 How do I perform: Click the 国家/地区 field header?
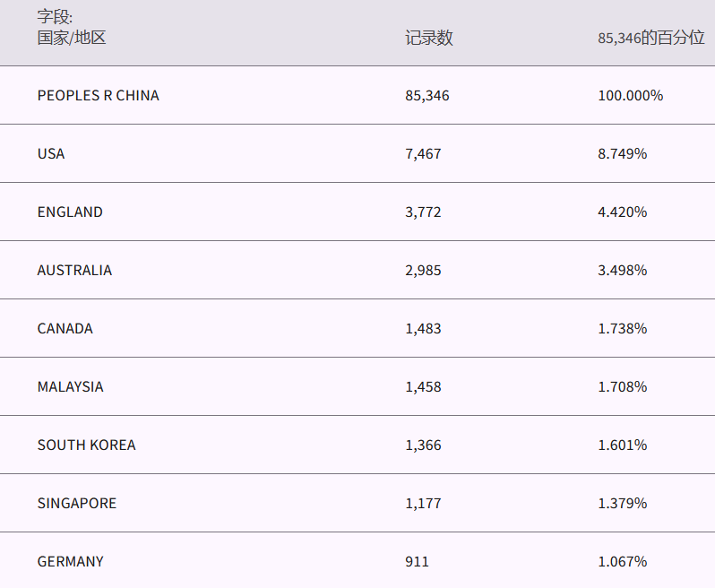[x=72, y=38]
